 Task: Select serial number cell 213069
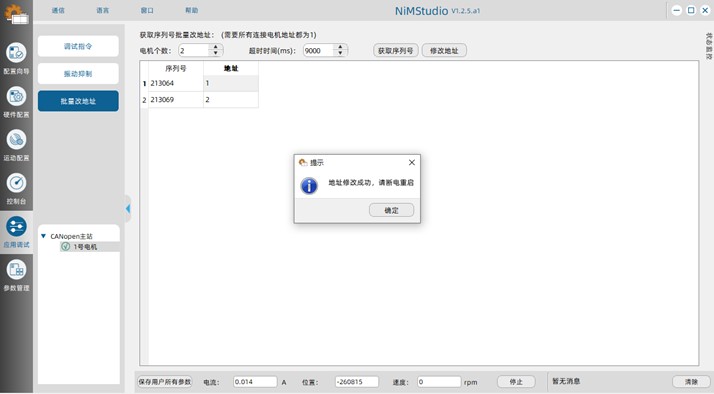(x=176, y=100)
